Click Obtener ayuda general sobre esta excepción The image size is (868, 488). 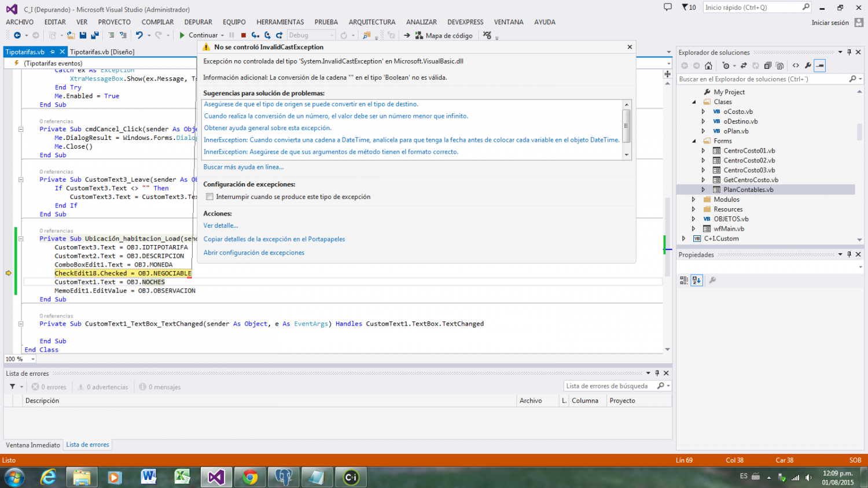268,128
